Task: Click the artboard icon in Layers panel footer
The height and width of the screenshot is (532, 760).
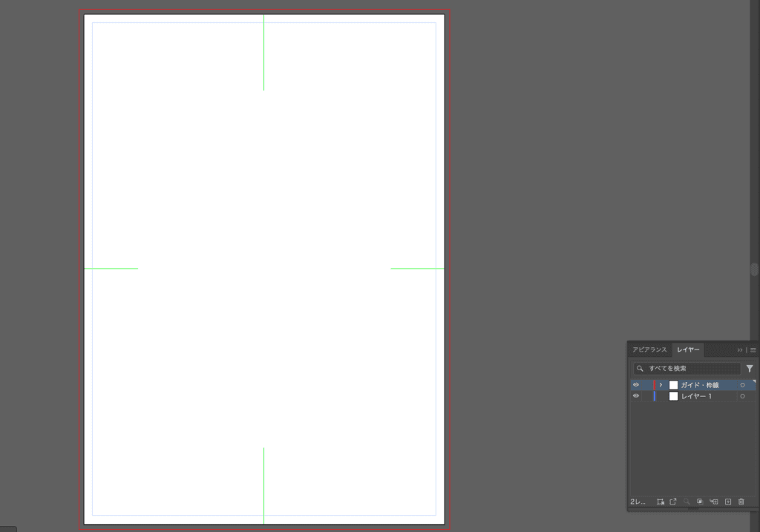Action: 661,502
